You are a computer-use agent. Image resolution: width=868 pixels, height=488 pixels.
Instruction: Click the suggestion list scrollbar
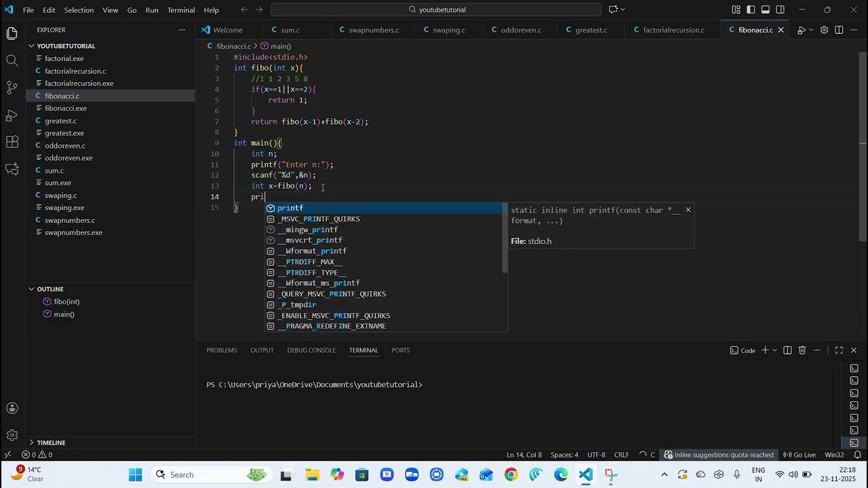tap(505, 237)
